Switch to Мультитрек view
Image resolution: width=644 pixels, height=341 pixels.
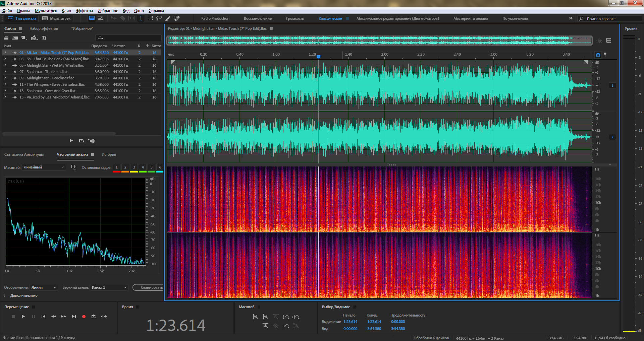click(56, 18)
